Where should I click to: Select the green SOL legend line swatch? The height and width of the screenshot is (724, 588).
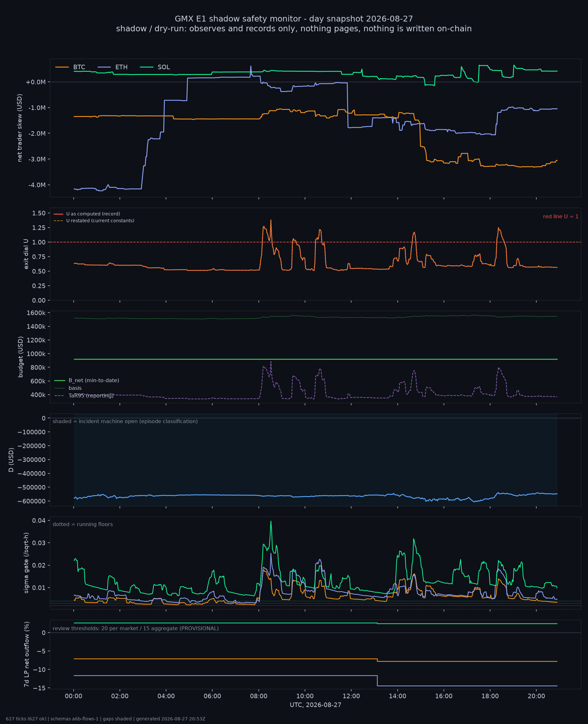[147, 67]
